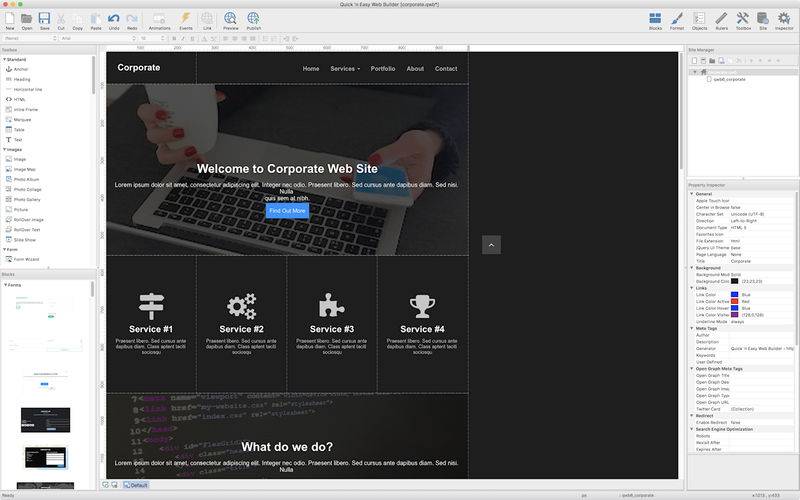
Task: Click the scroll-to-top arrow button on the page
Action: pos(491,245)
